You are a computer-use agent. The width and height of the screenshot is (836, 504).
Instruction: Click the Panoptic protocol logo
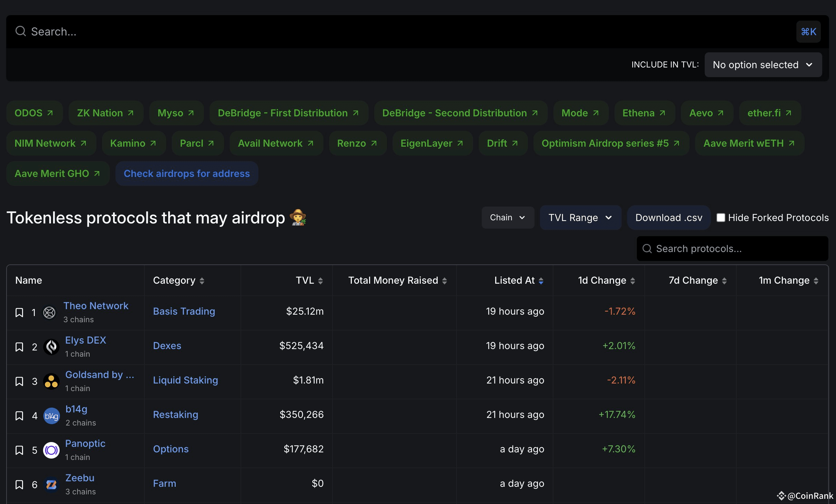(x=51, y=450)
